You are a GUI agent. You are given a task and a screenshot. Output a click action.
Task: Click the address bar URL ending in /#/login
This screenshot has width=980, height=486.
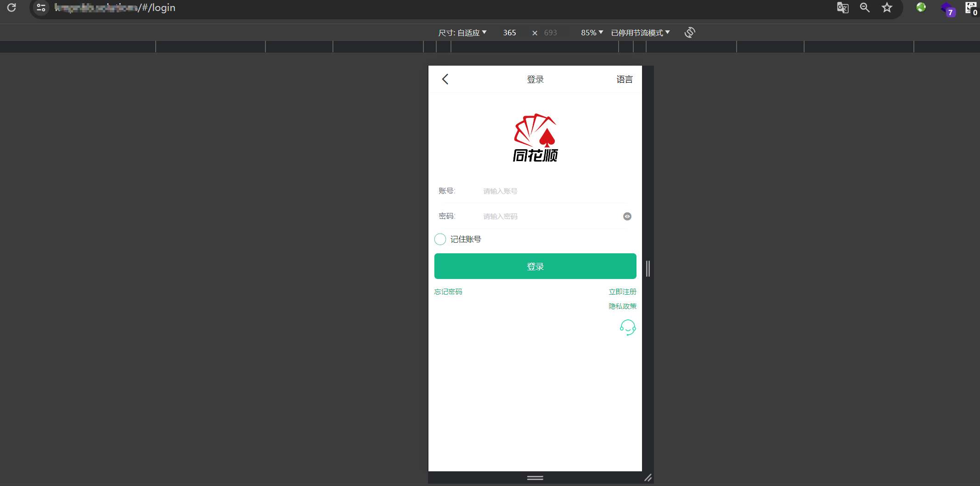coord(115,7)
